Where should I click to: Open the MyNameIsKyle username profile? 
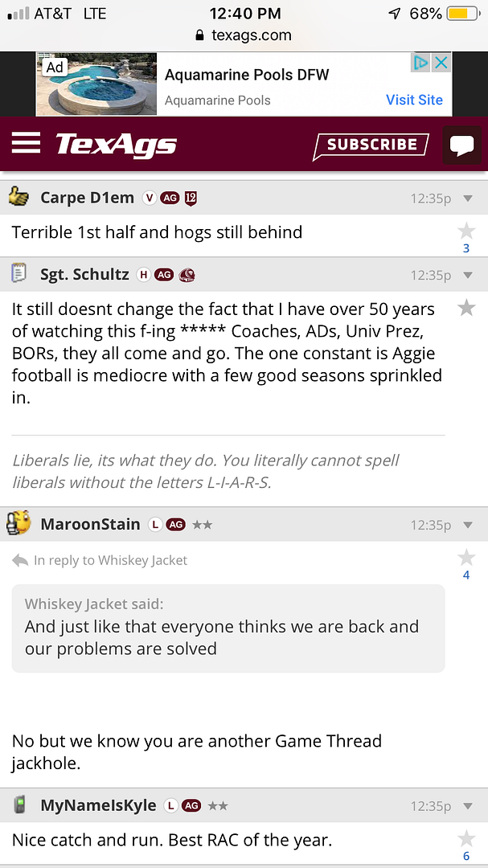(99, 805)
